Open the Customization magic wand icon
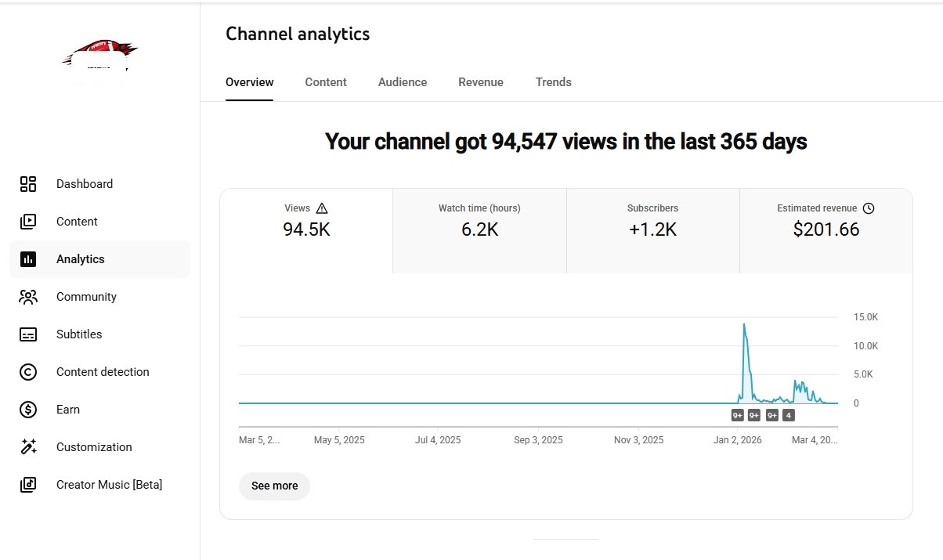 click(28, 447)
